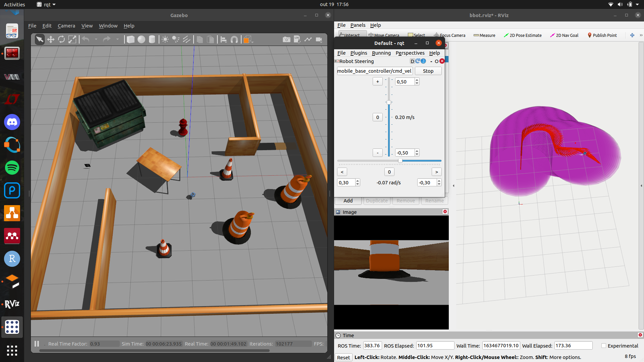Close the Image panel in RViz
The width and height of the screenshot is (644, 362).
445,212
